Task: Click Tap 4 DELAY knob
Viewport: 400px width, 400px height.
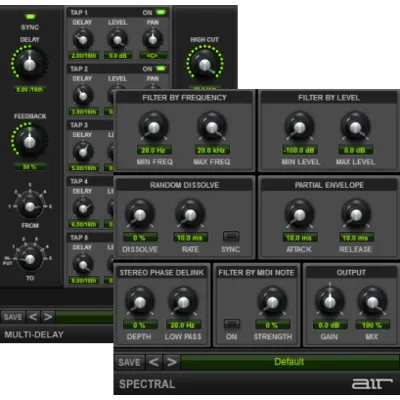Action: coord(82,208)
